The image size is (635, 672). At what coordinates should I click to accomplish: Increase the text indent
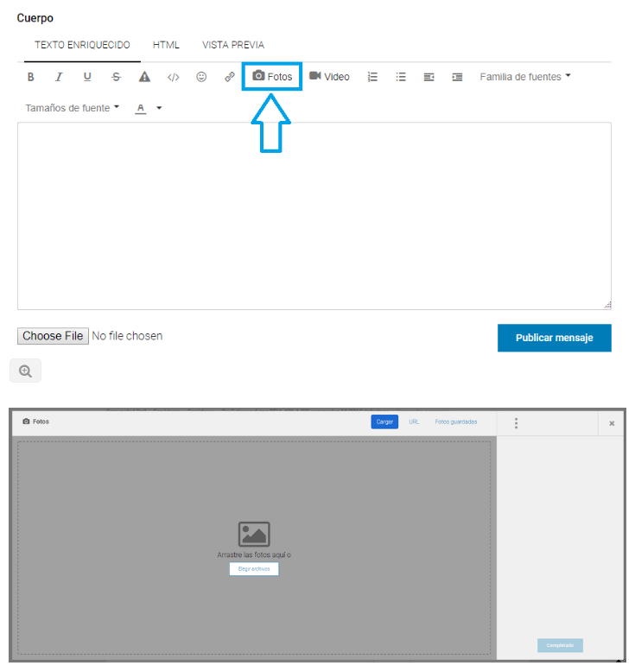[457, 77]
